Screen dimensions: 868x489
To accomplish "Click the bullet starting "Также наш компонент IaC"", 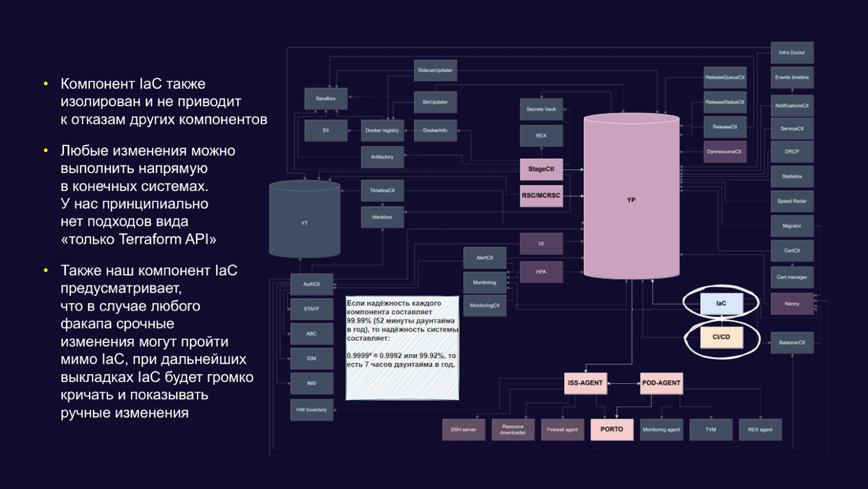I will pos(157,341).
